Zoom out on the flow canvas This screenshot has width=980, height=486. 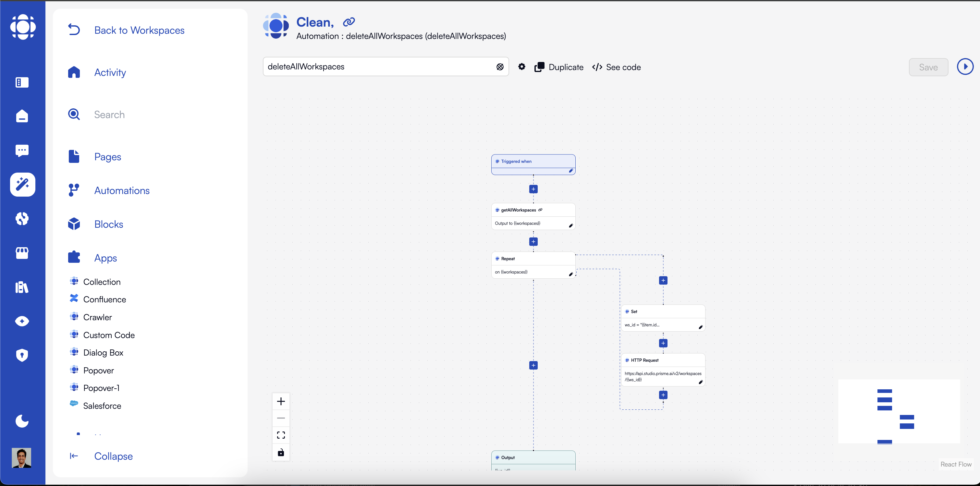281,418
